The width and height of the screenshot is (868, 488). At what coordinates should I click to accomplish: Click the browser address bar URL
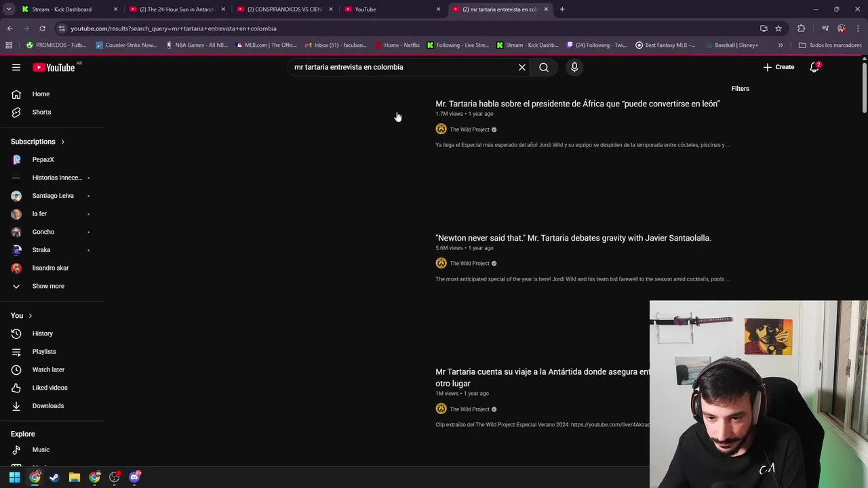click(174, 28)
